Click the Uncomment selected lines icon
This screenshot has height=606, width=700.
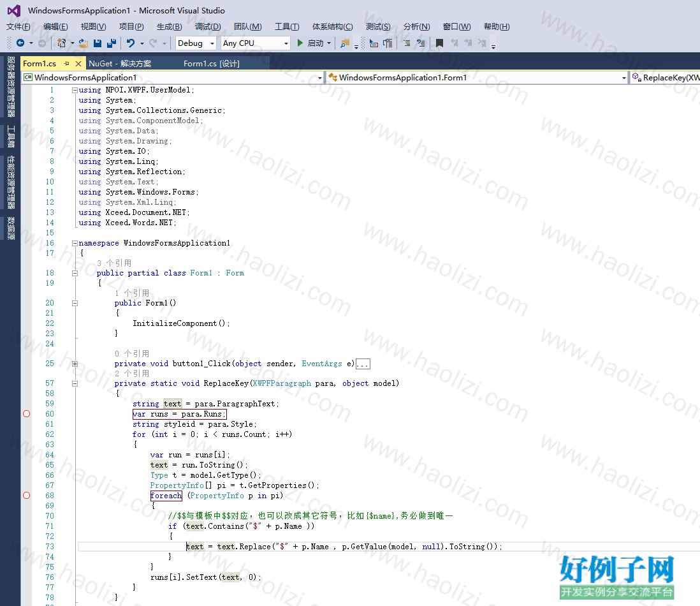421,43
